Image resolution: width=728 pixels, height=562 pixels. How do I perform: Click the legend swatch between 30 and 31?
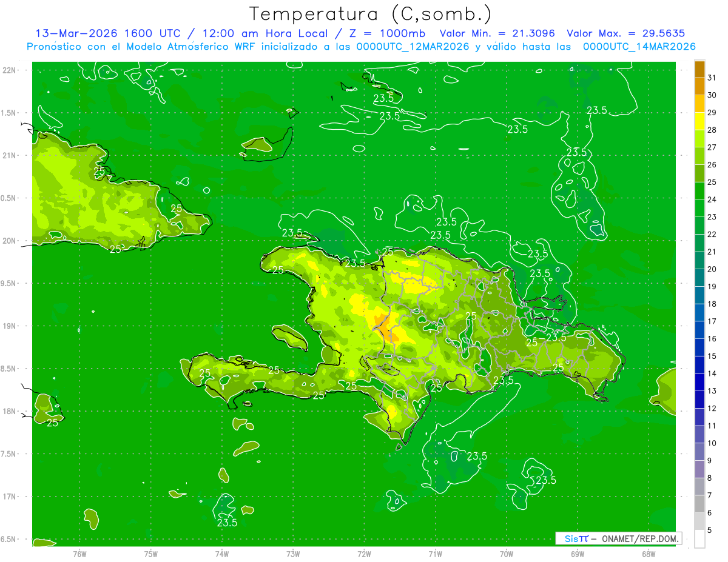click(x=699, y=86)
